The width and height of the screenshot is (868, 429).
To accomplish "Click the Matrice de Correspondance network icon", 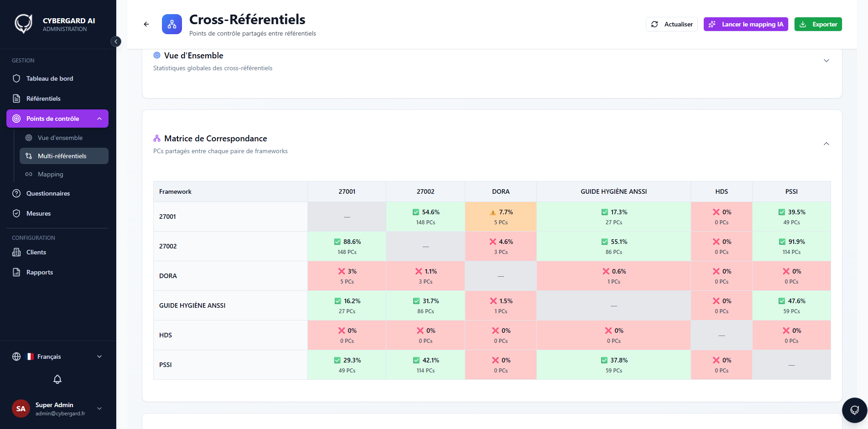I will (x=157, y=138).
